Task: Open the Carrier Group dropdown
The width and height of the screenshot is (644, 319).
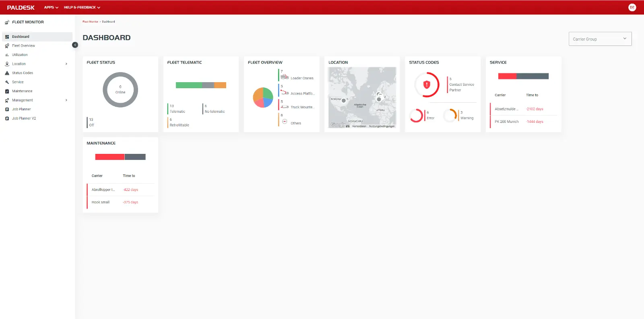Action: tap(600, 39)
